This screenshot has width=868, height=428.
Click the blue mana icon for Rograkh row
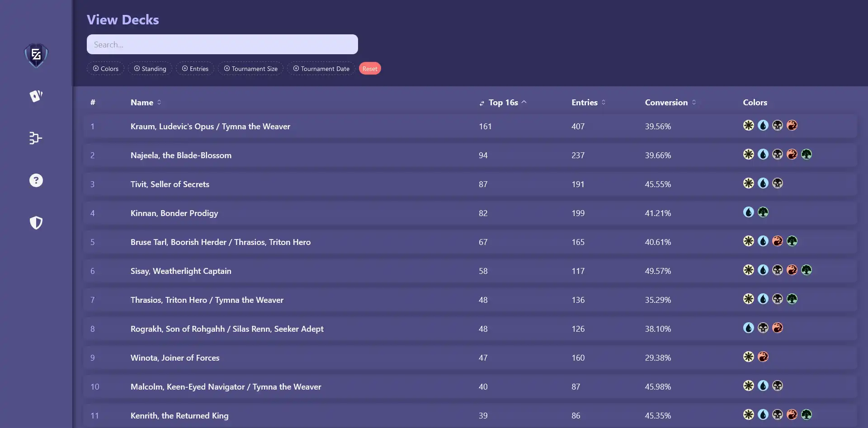pos(749,328)
